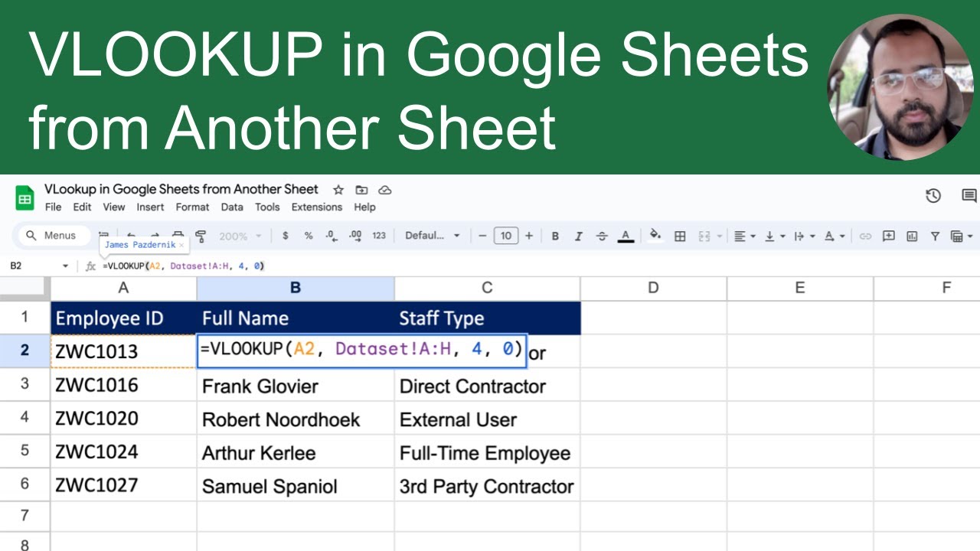Viewport: 980px width, 551px height.
Task: Open the fill color picker
Action: (655, 236)
